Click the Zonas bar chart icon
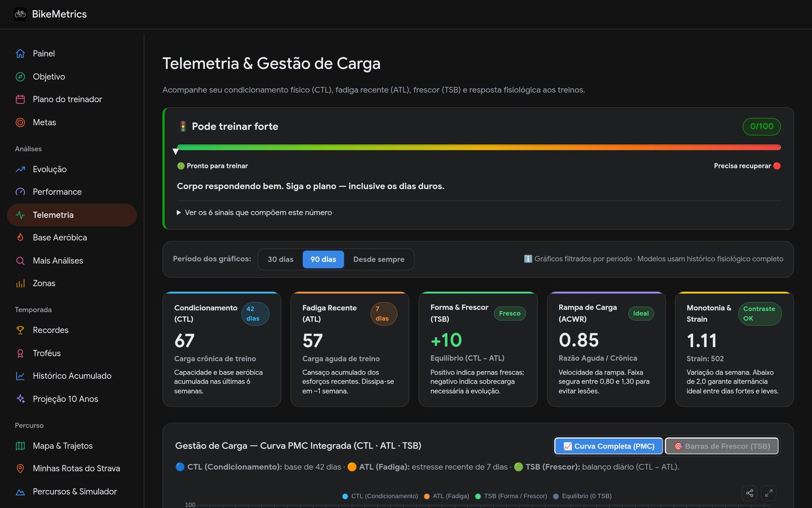 pyautogui.click(x=20, y=283)
